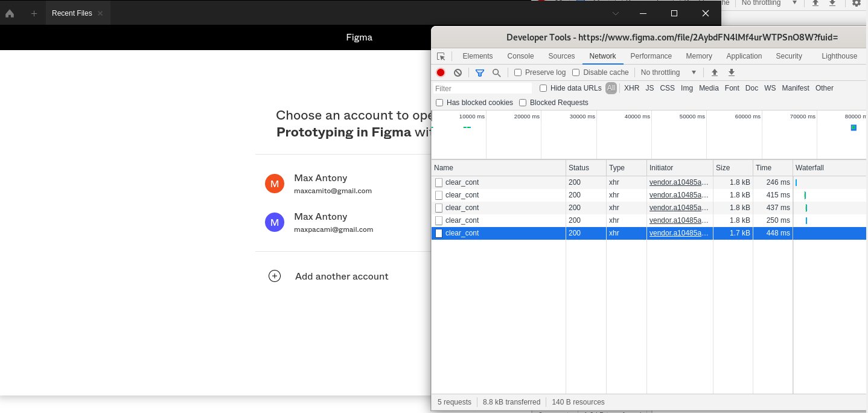Select the clear_cont request taking 250 ms

pyautogui.click(x=649, y=220)
